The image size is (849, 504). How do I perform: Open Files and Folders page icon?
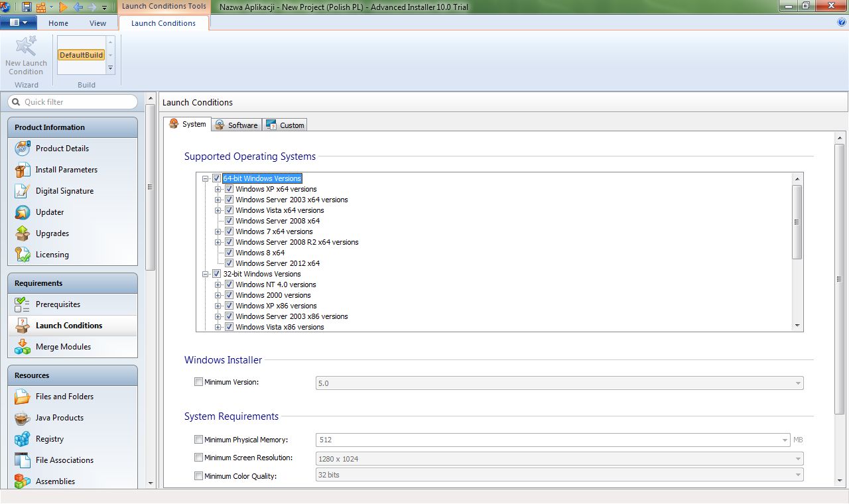coord(23,397)
